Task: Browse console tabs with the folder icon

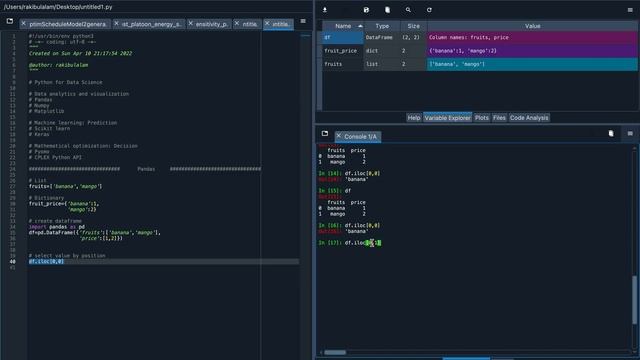Action: tap(325, 133)
